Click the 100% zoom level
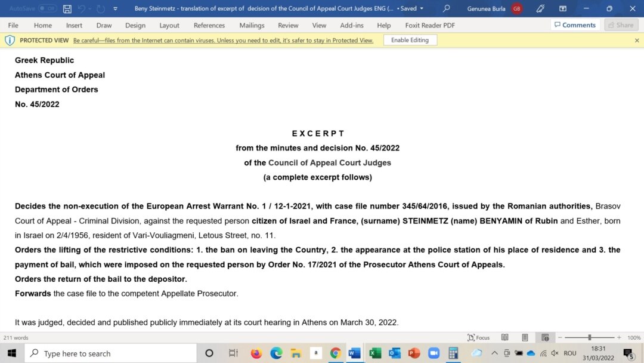Viewport: 644px width, 363px height. (634, 337)
